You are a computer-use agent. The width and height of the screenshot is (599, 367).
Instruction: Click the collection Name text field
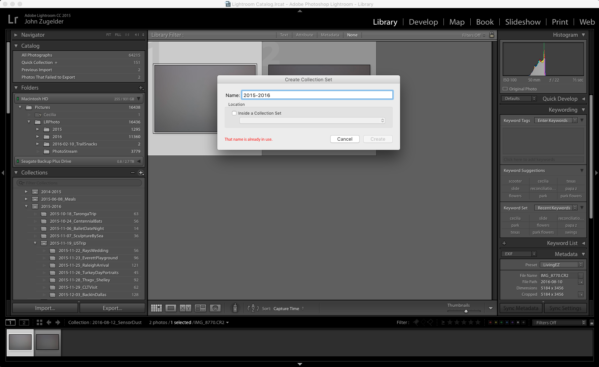[317, 95]
